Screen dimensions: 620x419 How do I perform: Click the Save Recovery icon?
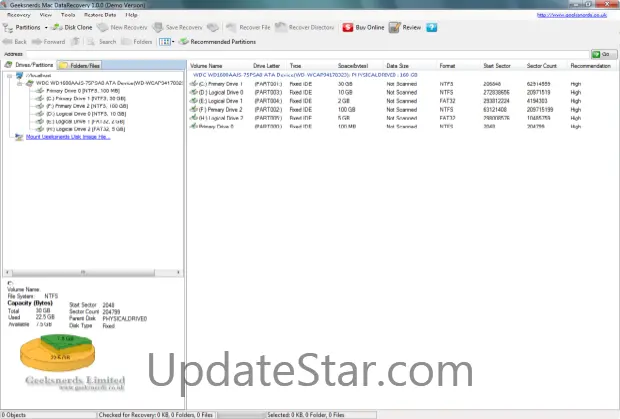pyautogui.click(x=158, y=27)
